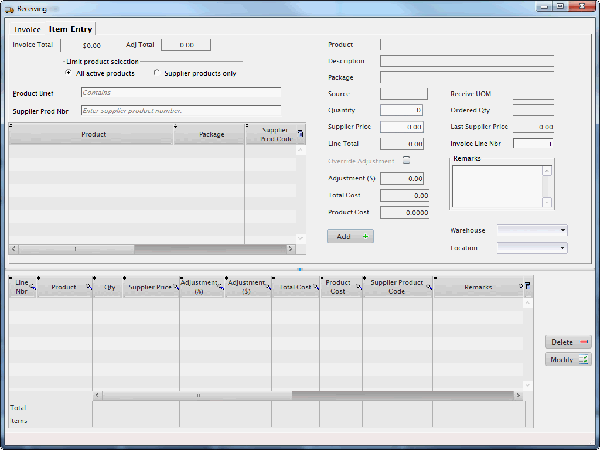Click the Product Cost field
600x450 pixels.
point(404,212)
